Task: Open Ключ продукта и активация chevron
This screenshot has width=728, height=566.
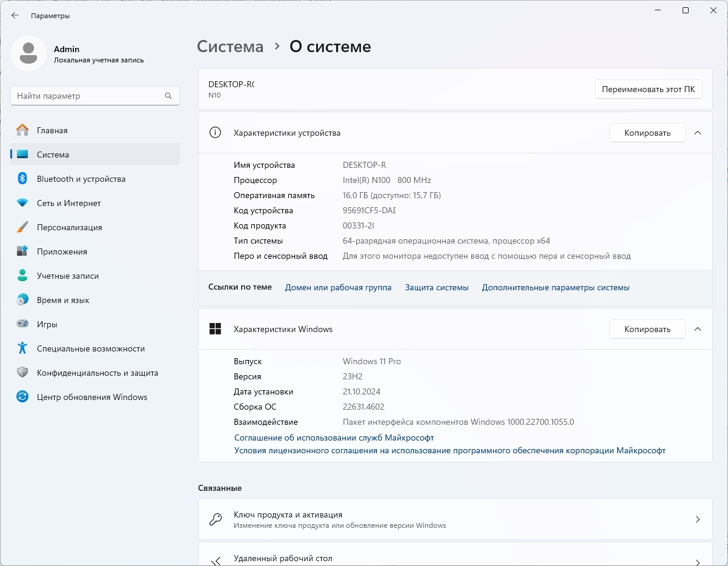Action: (697, 519)
